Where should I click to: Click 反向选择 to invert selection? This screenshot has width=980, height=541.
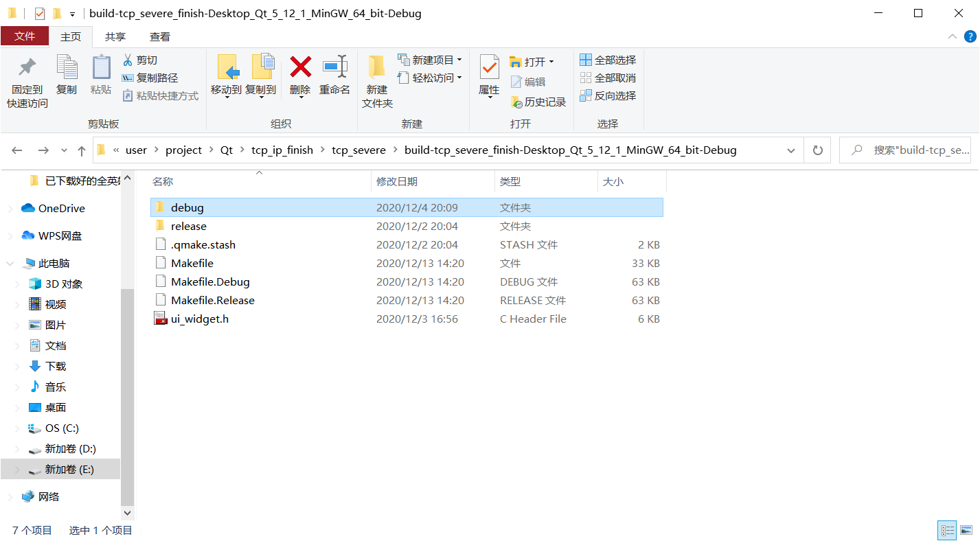click(608, 95)
